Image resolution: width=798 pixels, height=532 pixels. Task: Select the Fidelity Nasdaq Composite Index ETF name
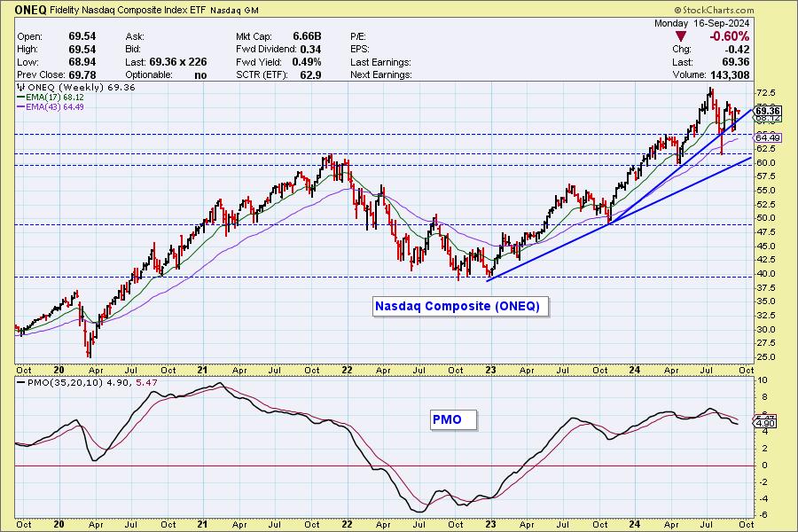[x=128, y=10]
